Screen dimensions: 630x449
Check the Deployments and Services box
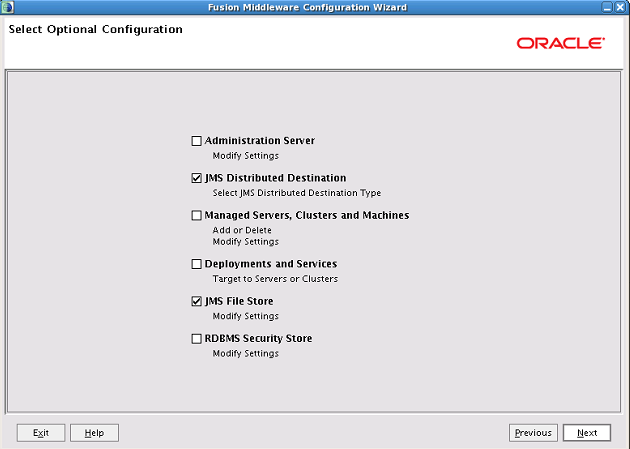(x=196, y=264)
